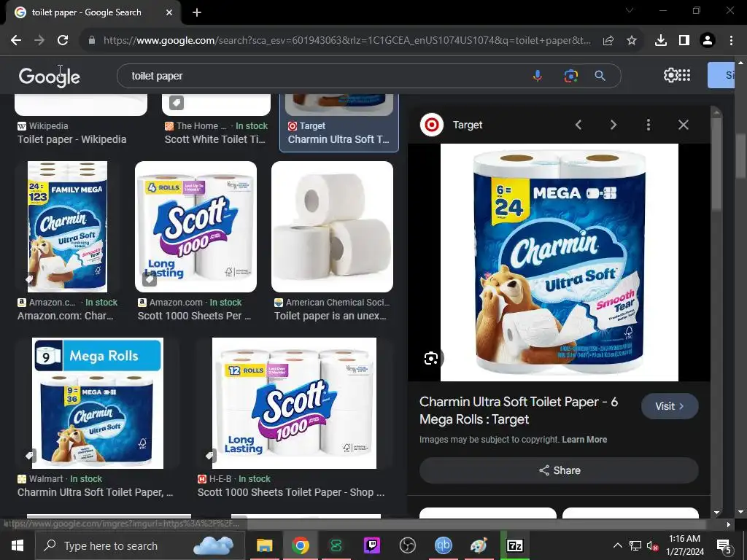This screenshot has width=747, height=560.
Task: Bookmark this page with the star icon
Action: click(632, 41)
